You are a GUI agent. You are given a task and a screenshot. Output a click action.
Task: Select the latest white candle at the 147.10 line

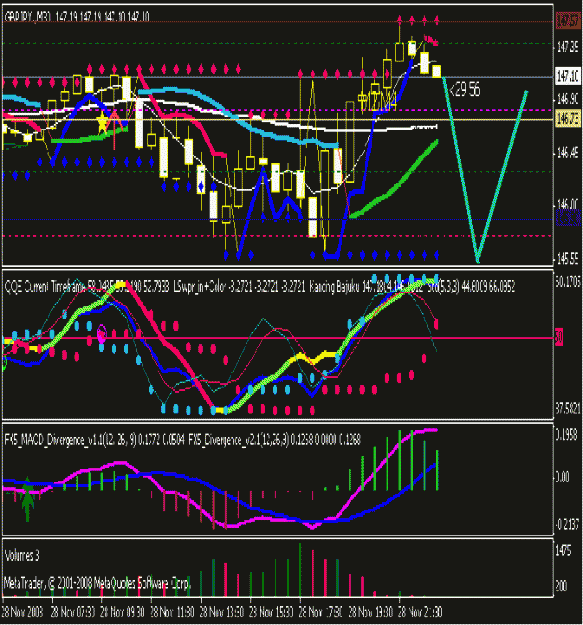[437, 71]
